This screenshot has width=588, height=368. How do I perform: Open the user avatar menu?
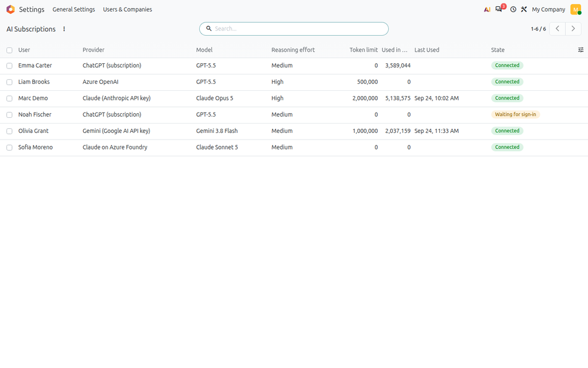pyautogui.click(x=575, y=9)
